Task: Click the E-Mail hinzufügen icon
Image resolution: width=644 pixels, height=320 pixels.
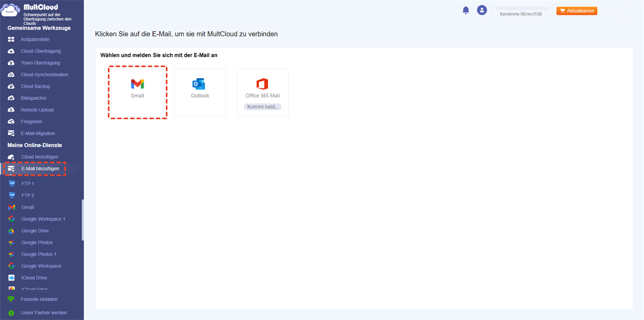Action: point(11,169)
